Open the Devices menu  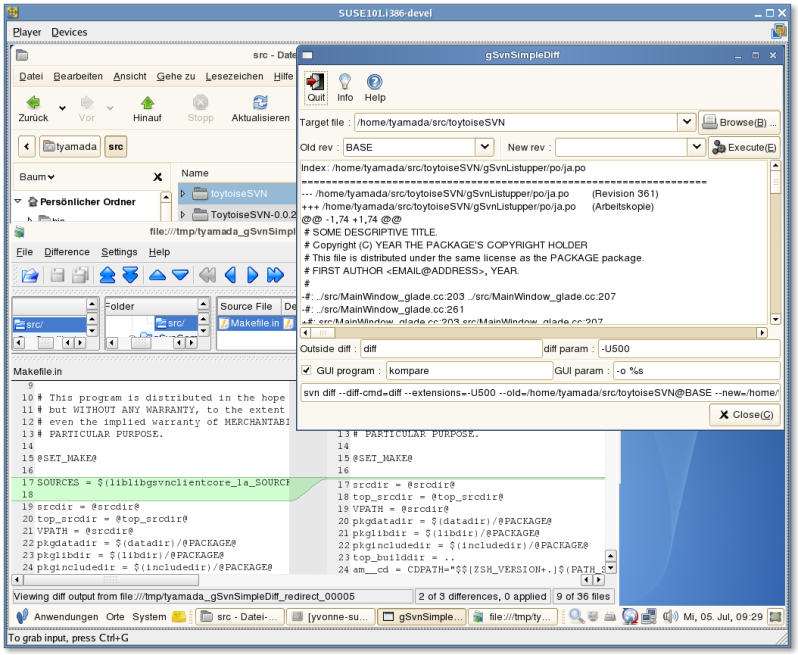point(69,32)
